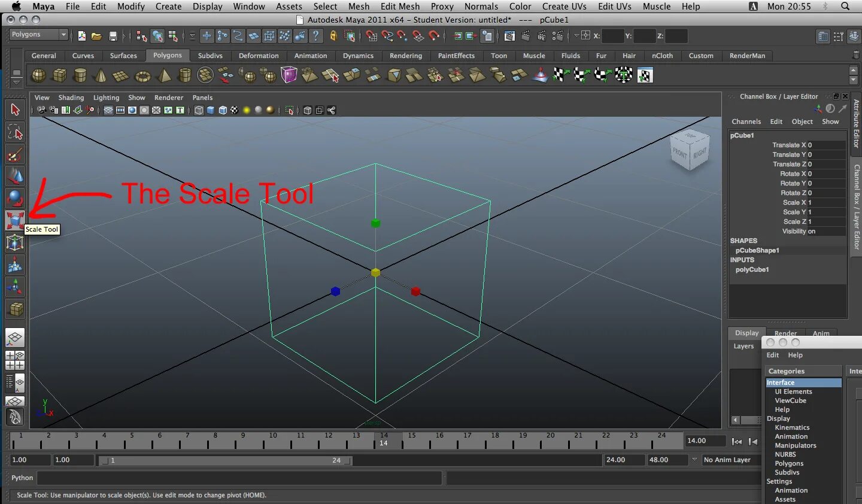Select the Scale Tool in the toolbox
This screenshot has height=504, width=862.
(15, 220)
